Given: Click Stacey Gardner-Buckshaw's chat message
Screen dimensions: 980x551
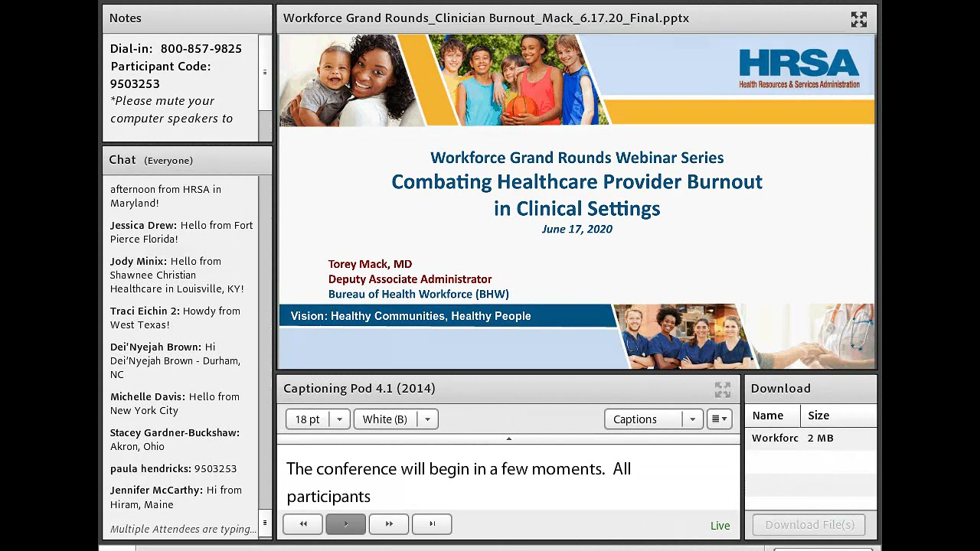Looking at the screenshot, I should 175,440.
